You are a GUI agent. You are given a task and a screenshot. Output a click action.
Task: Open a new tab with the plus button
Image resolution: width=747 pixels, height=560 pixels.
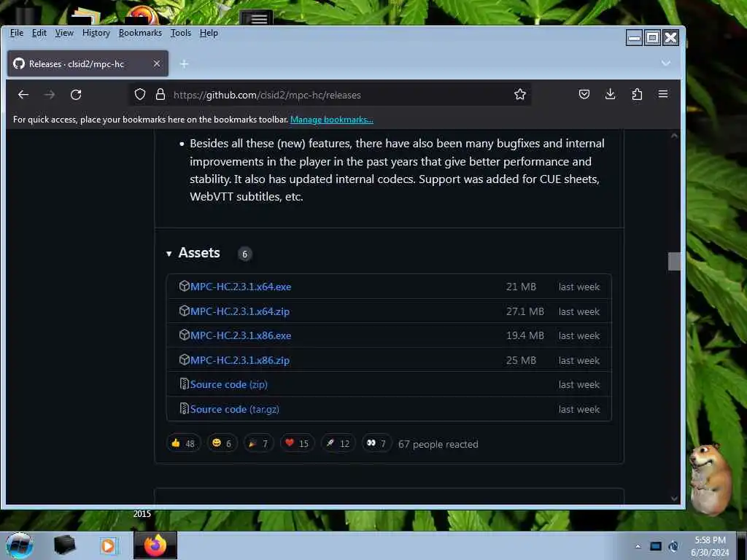click(184, 64)
